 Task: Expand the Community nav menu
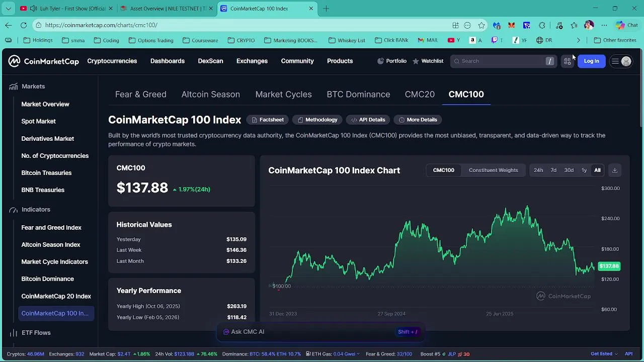point(297,61)
